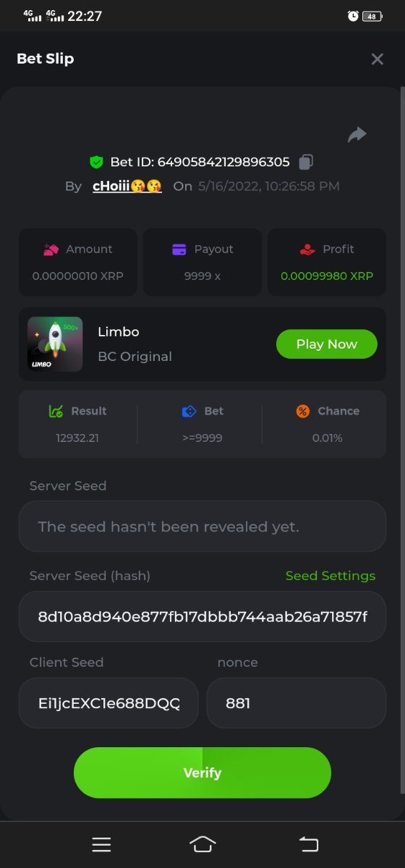
Task: Close the Bet Slip panel
Action: [x=377, y=59]
